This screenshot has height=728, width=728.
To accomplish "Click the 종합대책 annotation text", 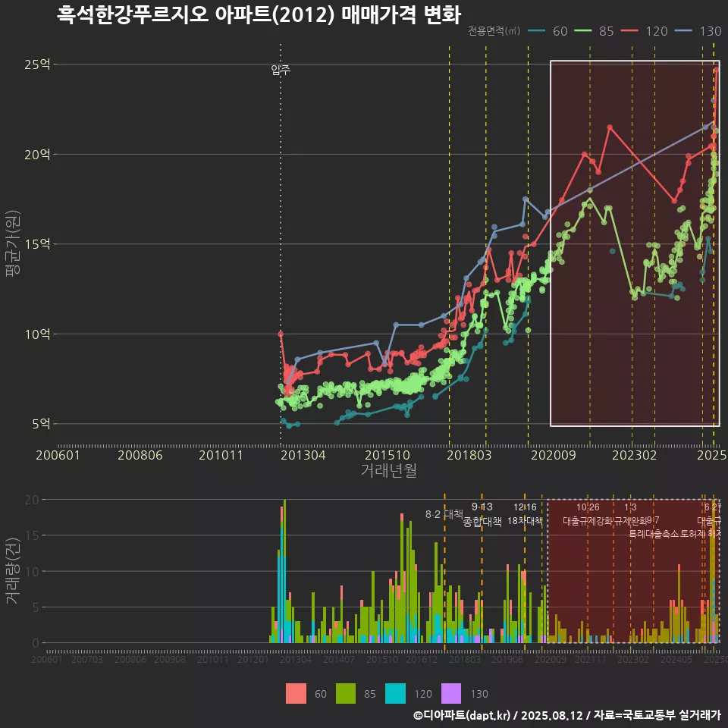I will 482,522.
